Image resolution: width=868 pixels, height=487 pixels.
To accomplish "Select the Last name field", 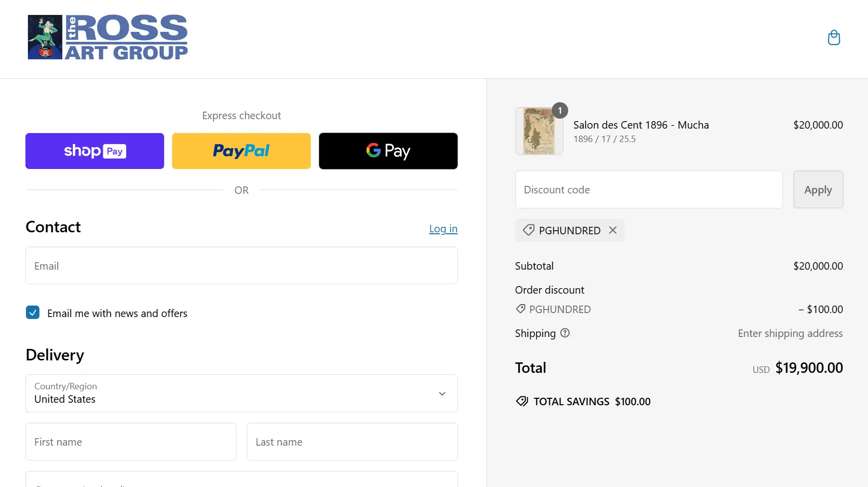I will coord(352,442).
